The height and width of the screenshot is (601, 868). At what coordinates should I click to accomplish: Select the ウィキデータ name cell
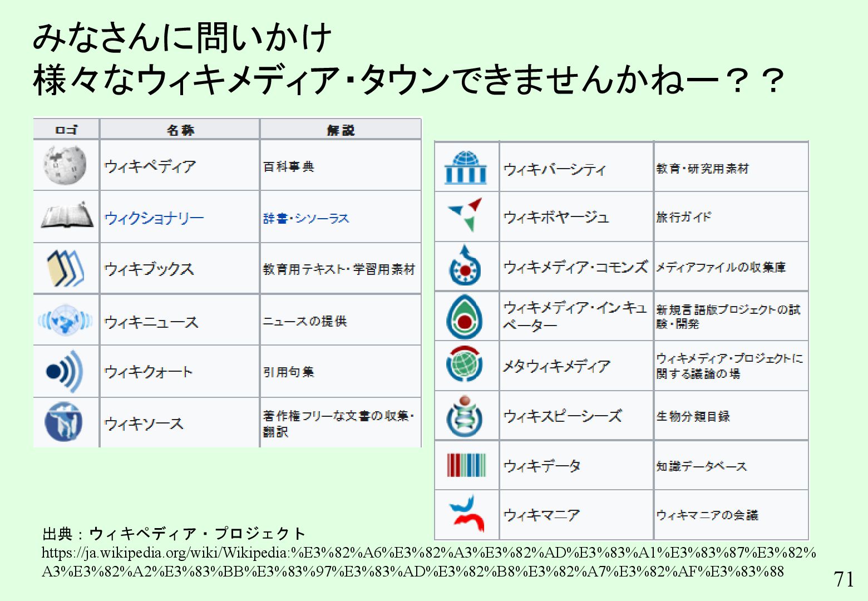tap(576, 465)
